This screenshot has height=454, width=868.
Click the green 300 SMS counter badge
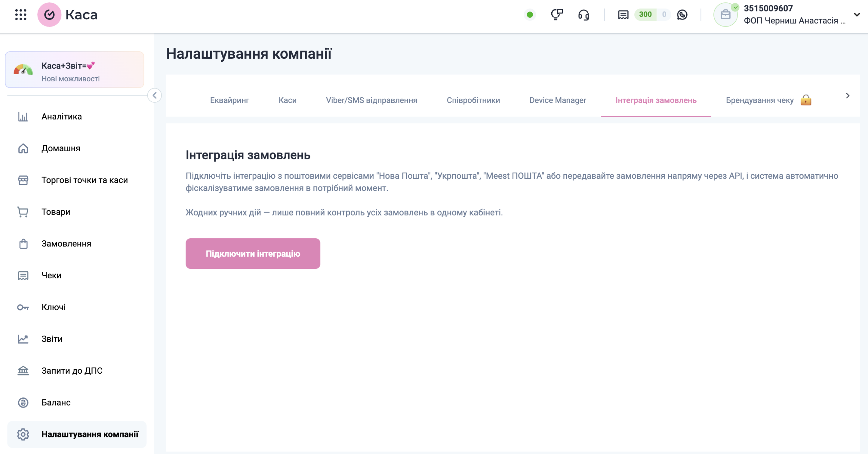(645, 15)
